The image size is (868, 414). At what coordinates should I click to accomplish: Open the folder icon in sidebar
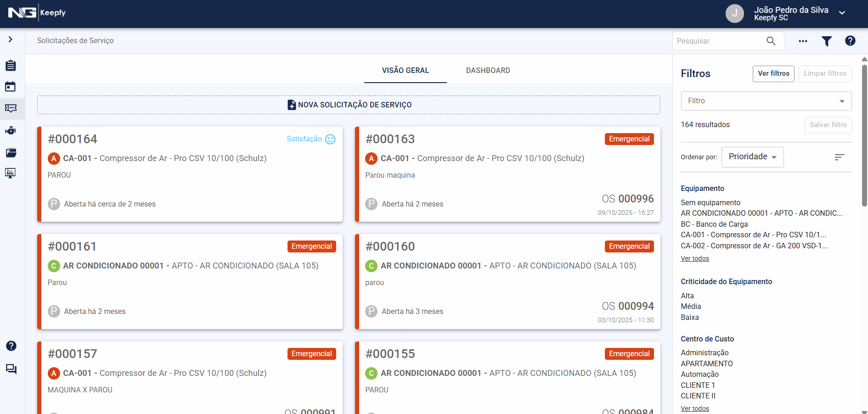coord(11,153)
